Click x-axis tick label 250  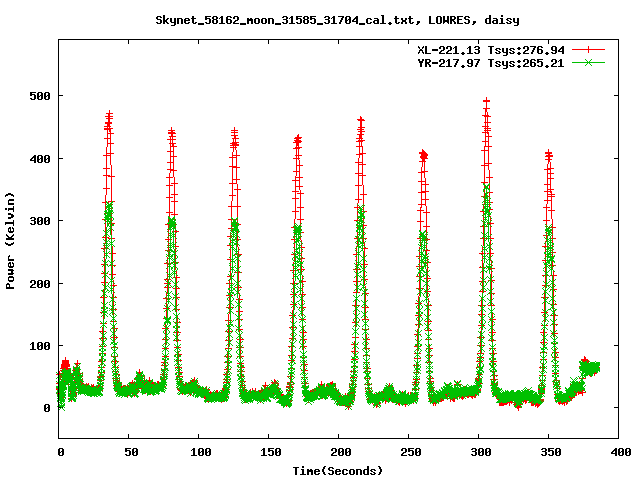[x=411, y=452]
